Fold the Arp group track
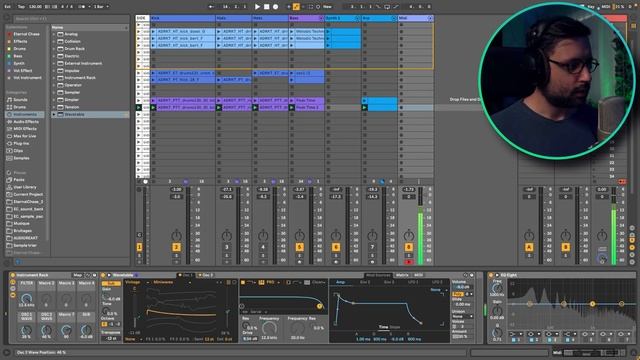 [x=393, y=18]
